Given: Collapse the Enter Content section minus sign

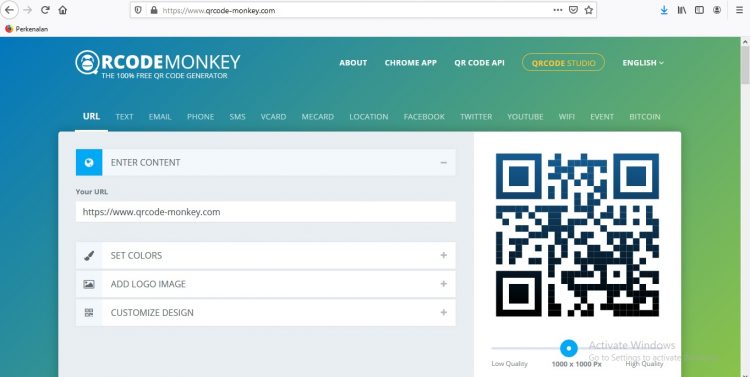Looking at the screenshot, I should pyautogui.click(x=443, y=163).
